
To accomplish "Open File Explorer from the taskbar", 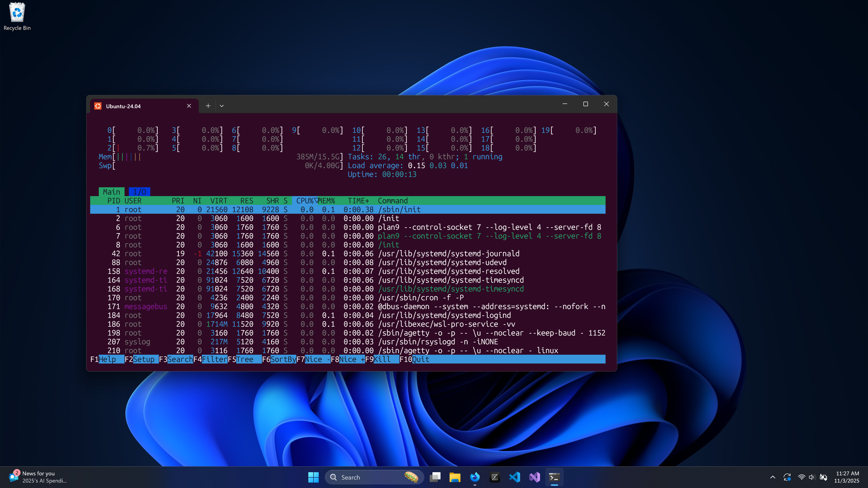I will tap(455, 477).
